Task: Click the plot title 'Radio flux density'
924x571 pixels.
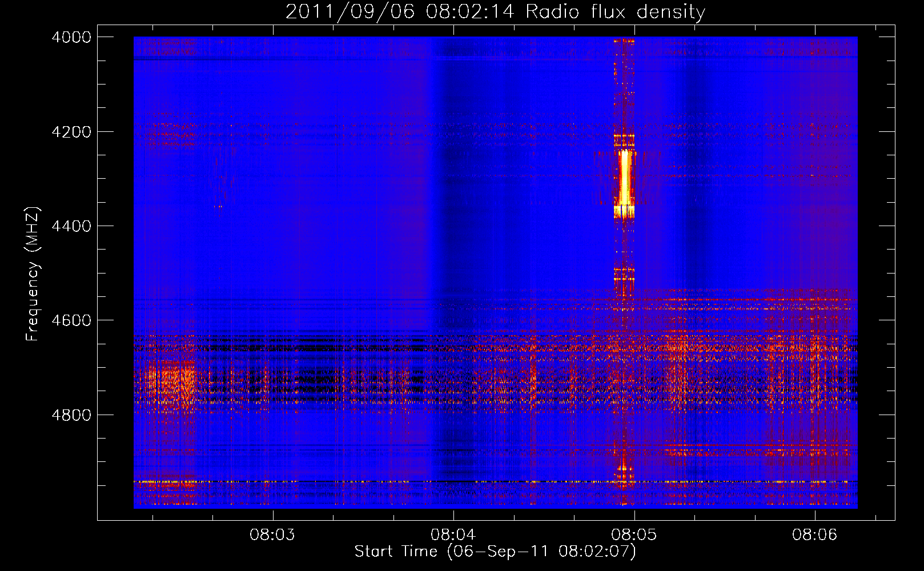Action: point(616,12)
